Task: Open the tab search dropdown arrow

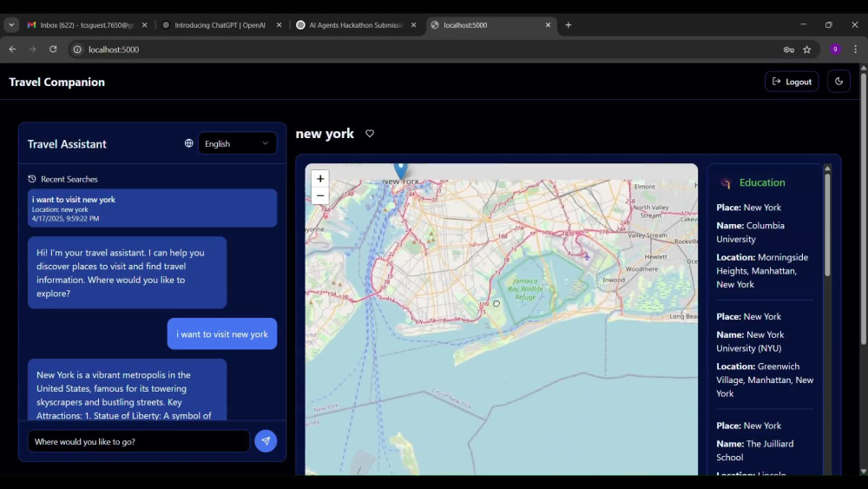Action: pos(11,25)
